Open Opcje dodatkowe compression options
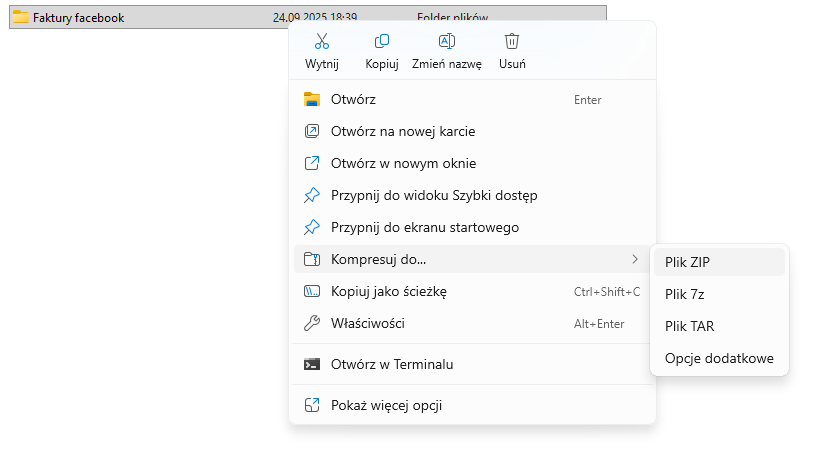 [718, 358]
